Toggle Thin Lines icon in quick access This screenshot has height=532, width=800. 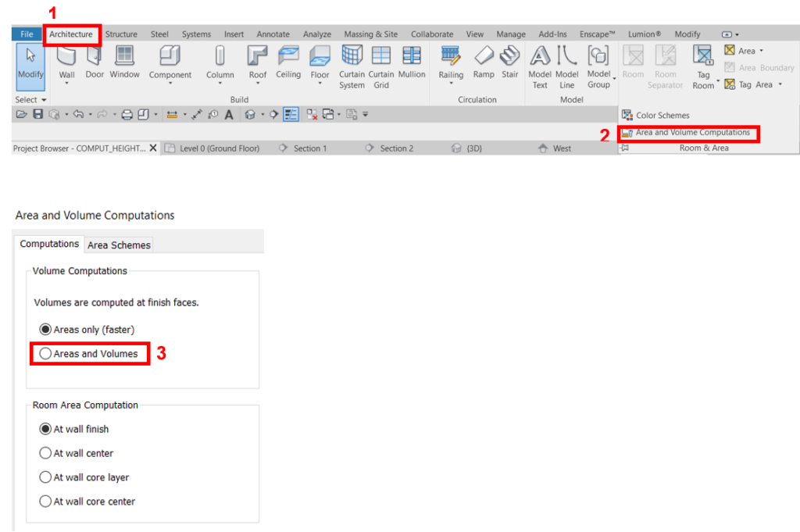291,114
